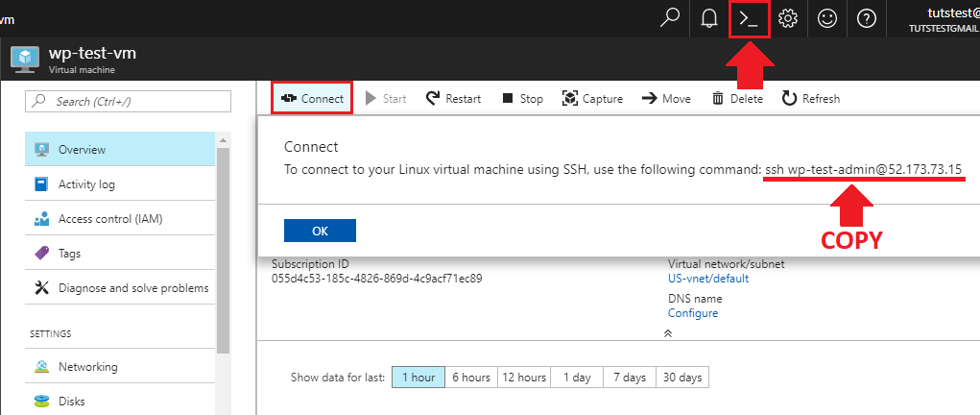The width and height of the screenshot is (980, 415).
Task: Capture the virtual machine image
Action: click(x=592, y=98)
